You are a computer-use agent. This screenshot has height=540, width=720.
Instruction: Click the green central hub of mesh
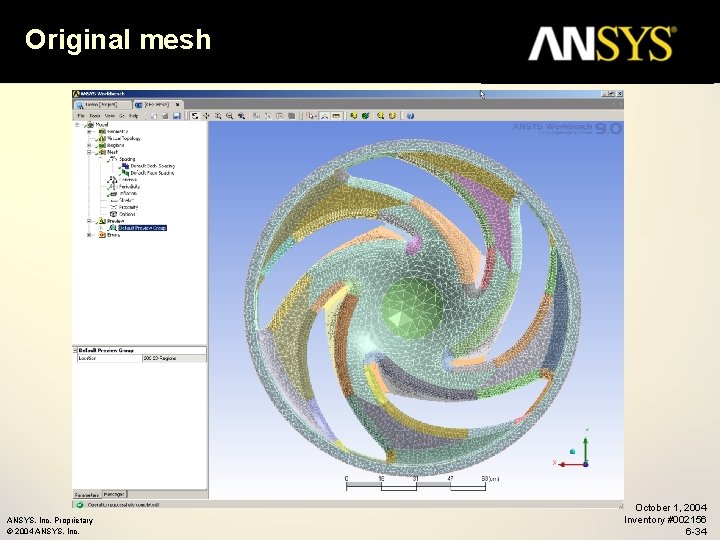coord(411,308)
